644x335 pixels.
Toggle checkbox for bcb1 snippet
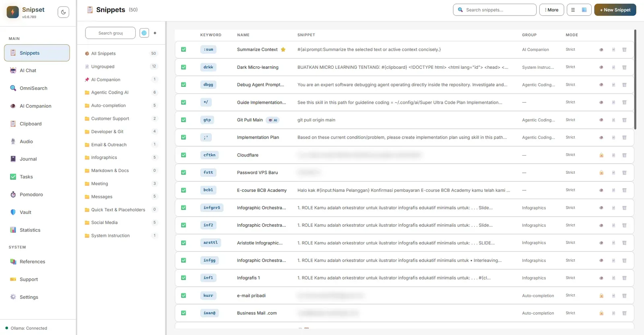tap(184, 190)
